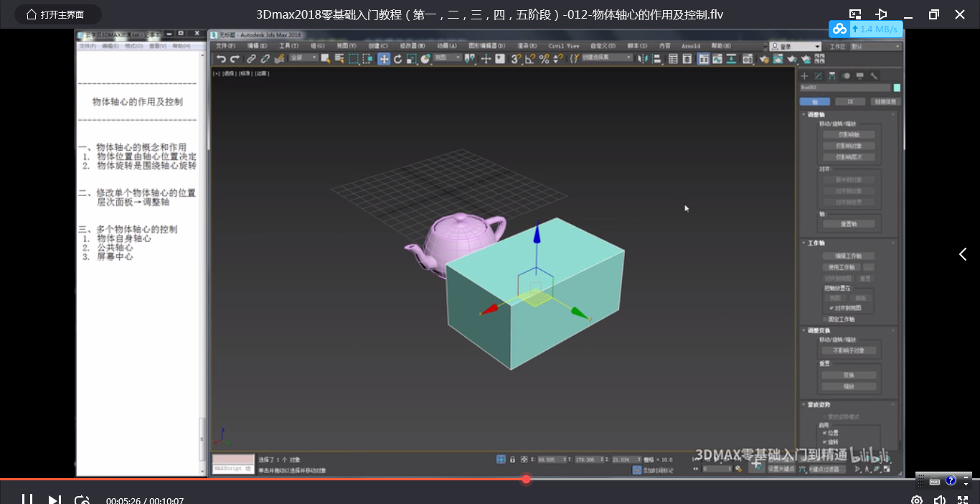Uncheck the 位置 checkbox under 蒙皮姿势
The image size is (980, 504).
pyautogui.click(x=825, y=433)
